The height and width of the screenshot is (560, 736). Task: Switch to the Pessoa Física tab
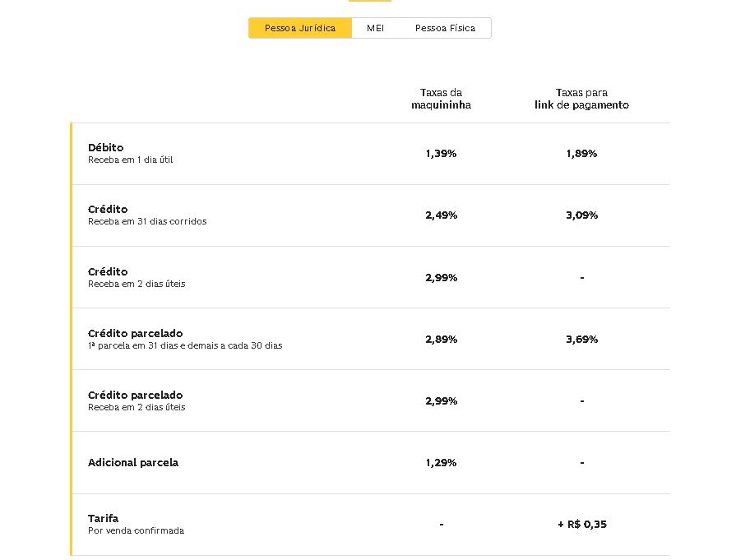coord(445,28)
